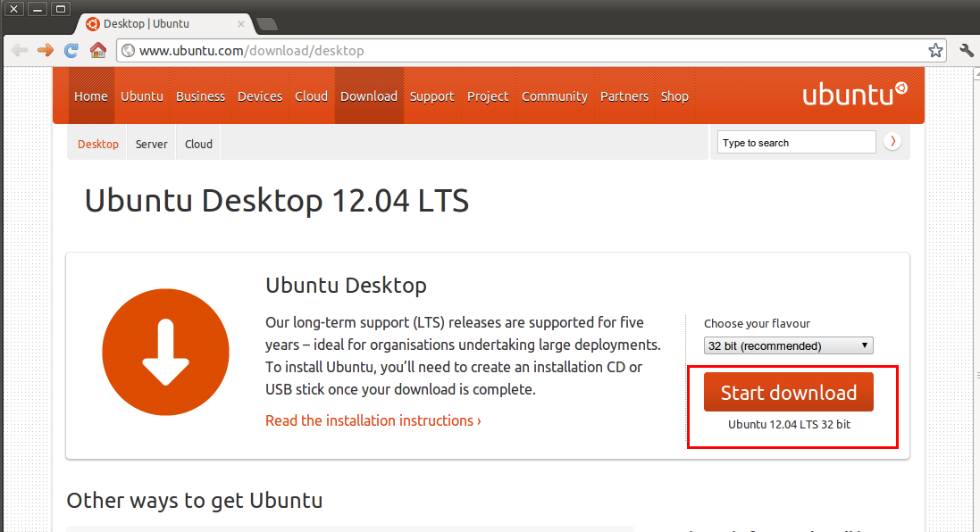Open the Home menu item
This screenshot has height=532, width=980.
90,96
